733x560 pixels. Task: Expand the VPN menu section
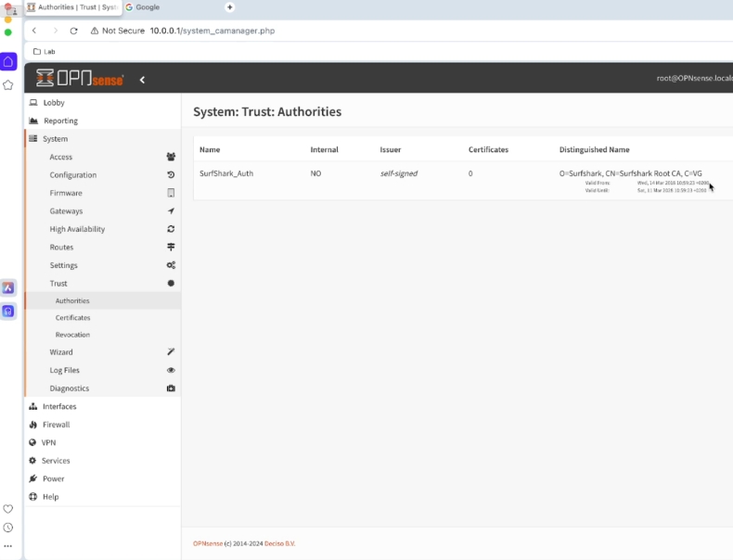[x=48, y=442]
